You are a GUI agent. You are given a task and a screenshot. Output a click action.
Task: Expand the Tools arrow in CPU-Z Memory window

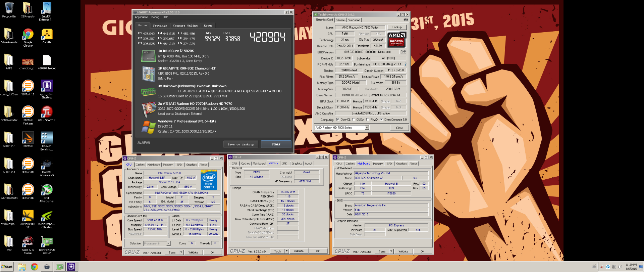(x=286, y=251)
